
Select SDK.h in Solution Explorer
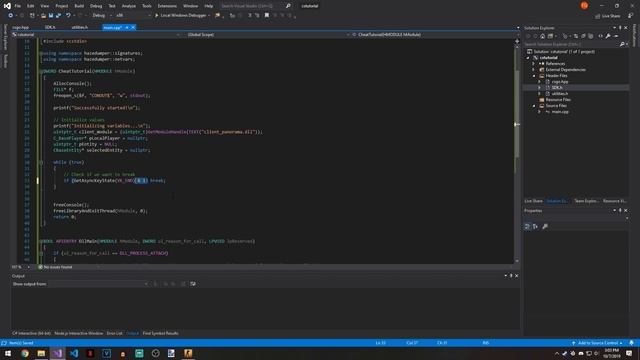557,88
